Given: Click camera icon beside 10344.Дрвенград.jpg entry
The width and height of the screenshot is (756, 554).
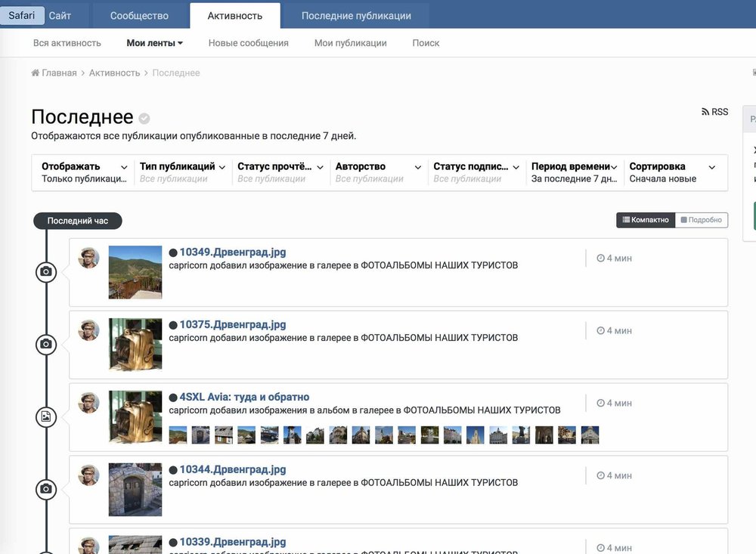Looking at the screenshot, I should pos(46,489).
